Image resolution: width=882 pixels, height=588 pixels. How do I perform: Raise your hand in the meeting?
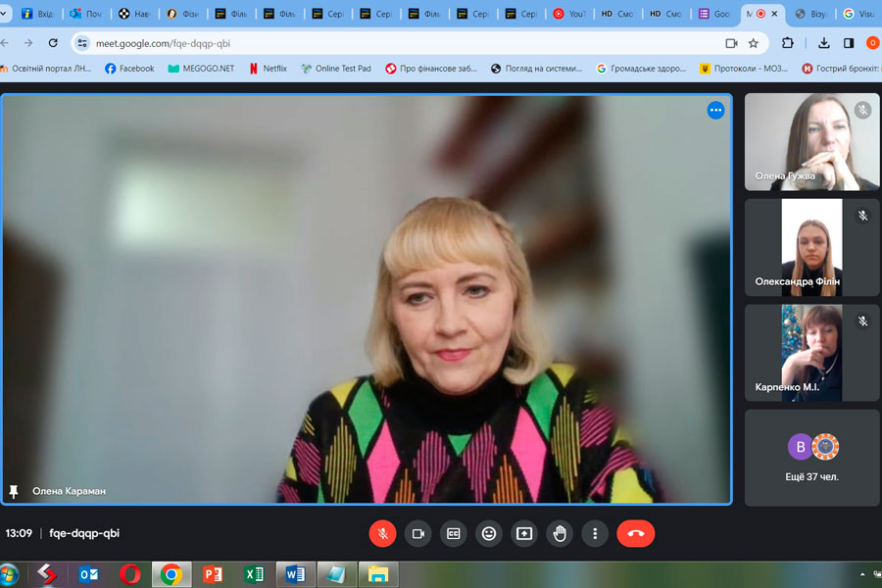[560, 533]
